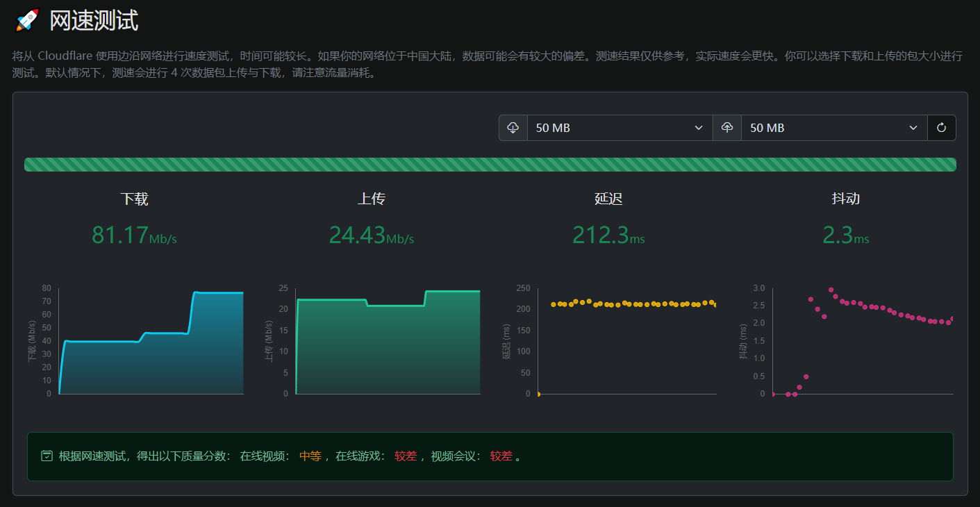980x507 pixels.
Task: Open the download package size dropdown
Action: pyautogui.click(x=620, y=128)
